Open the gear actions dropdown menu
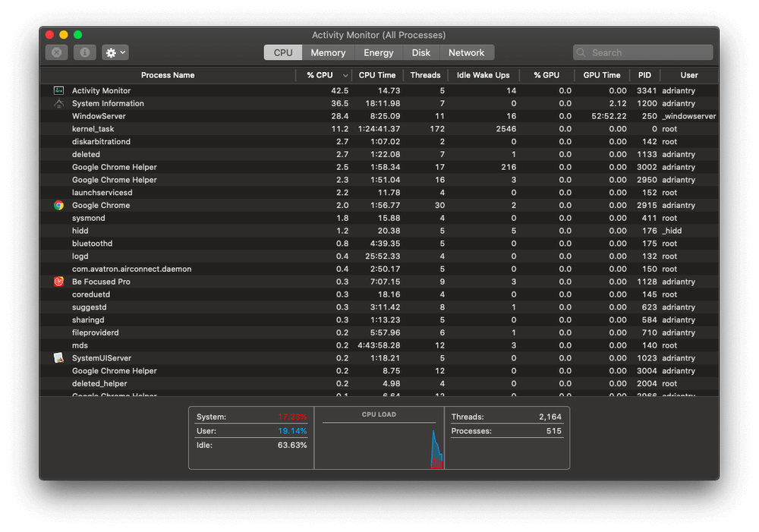Screen dimensions: 759x532 pyautogui.click(x=115, y=52)
